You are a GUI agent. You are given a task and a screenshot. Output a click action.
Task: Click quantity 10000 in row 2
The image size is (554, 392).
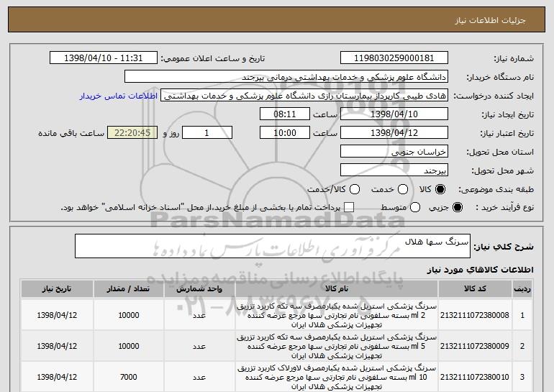(129, 346)
